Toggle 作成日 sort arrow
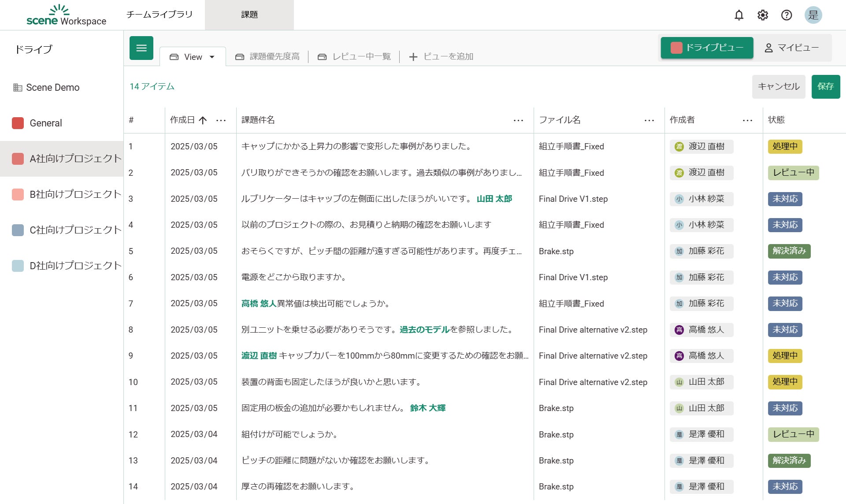Image resolution: width=846 pixels, height=504 pixels. (203, 120)
